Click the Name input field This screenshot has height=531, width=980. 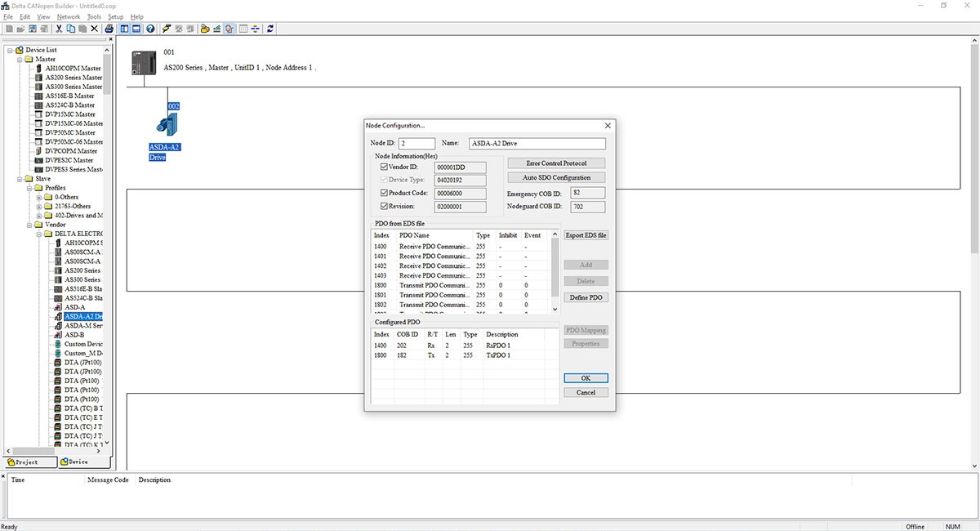pos(537,143)
